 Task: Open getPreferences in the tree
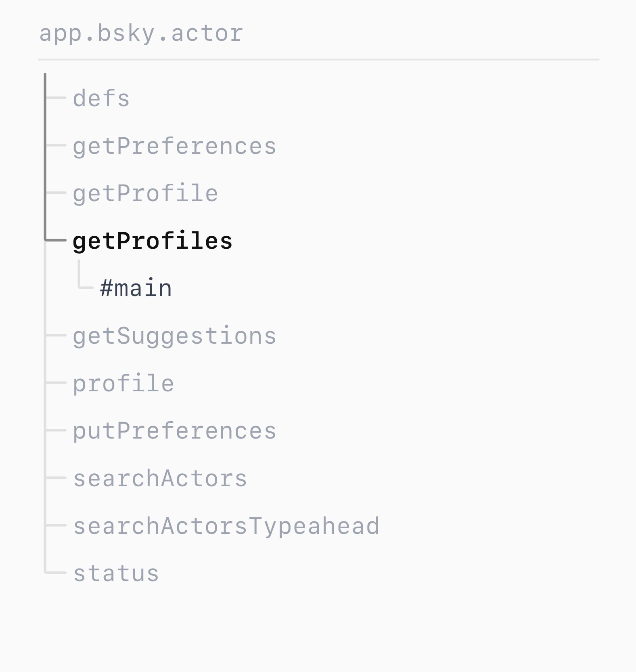point(174,146)
